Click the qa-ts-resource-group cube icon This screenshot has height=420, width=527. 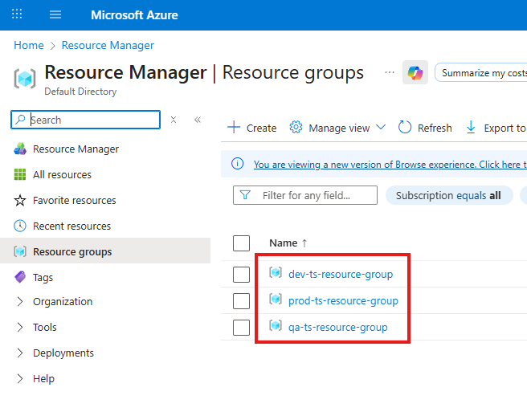click(x=276, y=325)
